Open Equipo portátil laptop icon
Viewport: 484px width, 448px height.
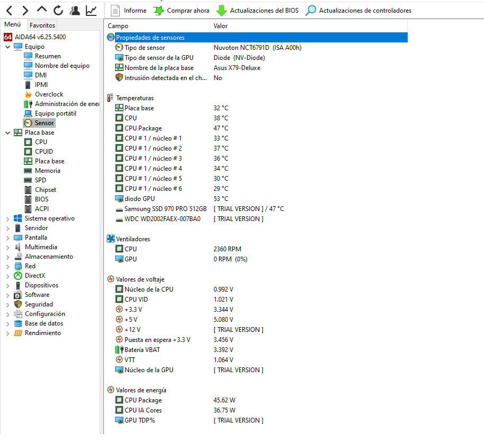28,113
